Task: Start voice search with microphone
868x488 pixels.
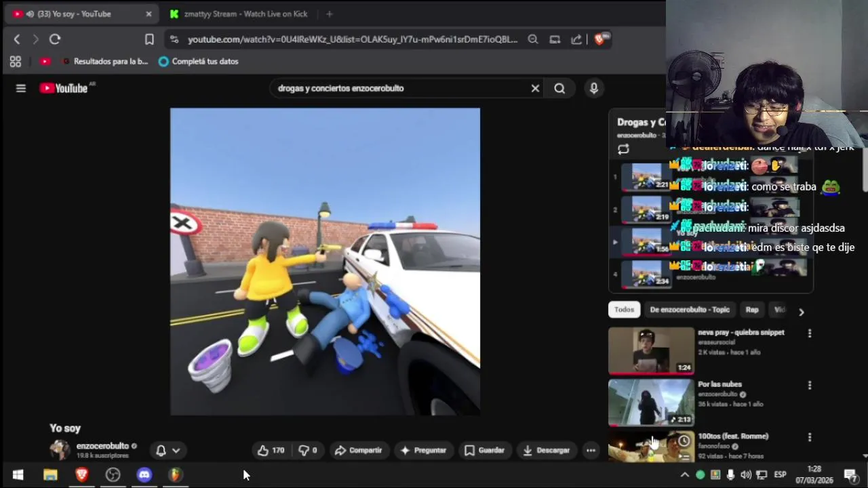Action: click(x=594, y=88)
